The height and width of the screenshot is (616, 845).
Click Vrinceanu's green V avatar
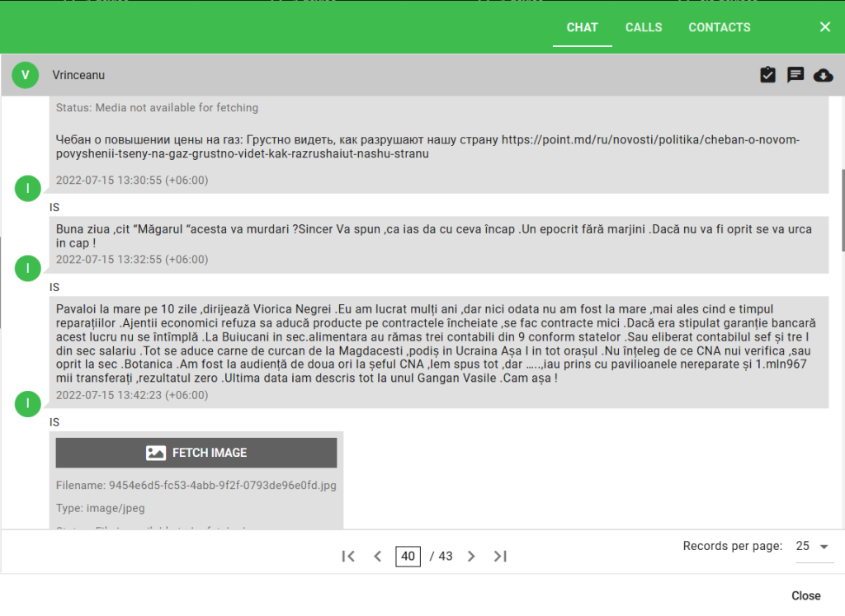[x=26, y=75]
